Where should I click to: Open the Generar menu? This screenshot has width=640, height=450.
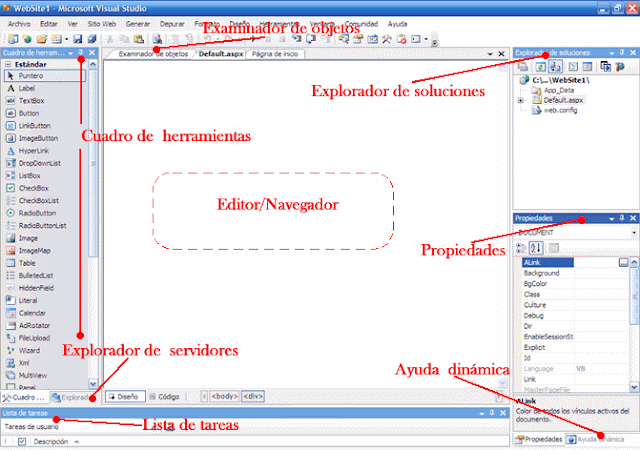[138, 24]
